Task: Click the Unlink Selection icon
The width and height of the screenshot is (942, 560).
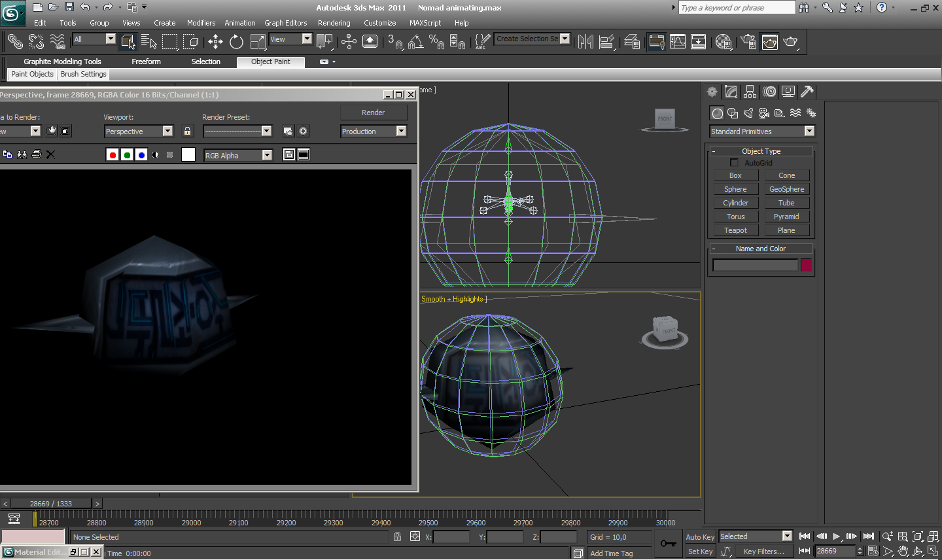Action: 36,42
